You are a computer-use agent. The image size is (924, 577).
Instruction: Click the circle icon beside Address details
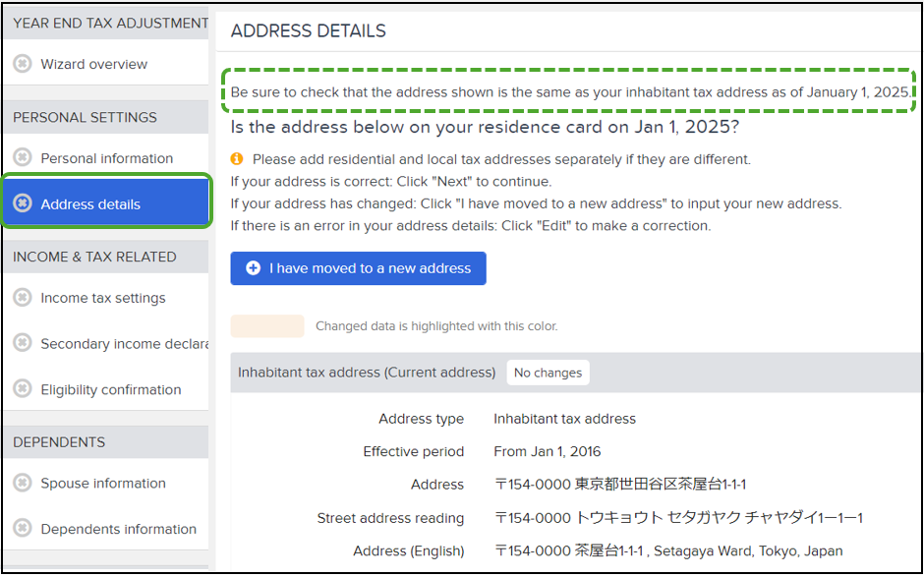pyautogui.click(x=23, y=203)
